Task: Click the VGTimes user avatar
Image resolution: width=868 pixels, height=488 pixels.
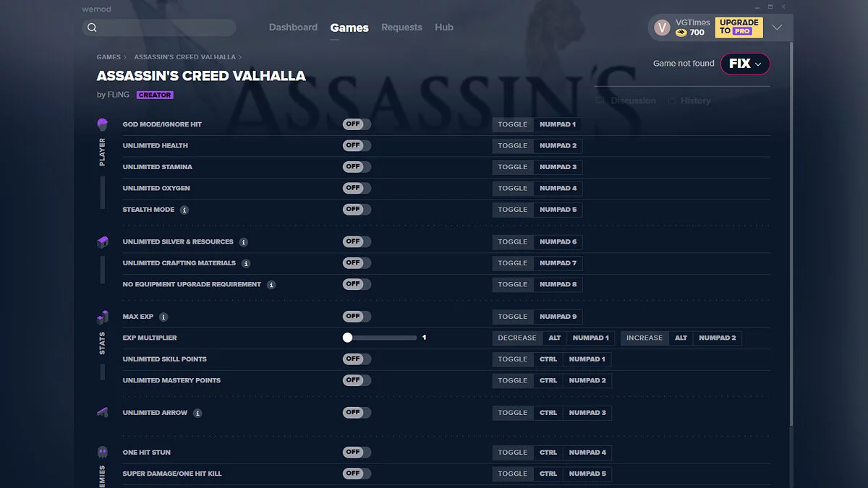Action: (x=662, y=27)
